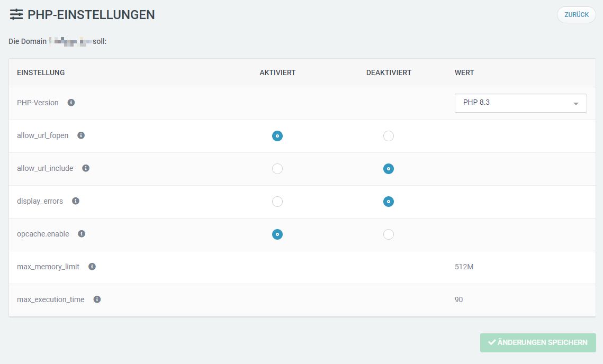Click the EINSTELLUNG column header

pyautogui.click(x=41, y=72)
